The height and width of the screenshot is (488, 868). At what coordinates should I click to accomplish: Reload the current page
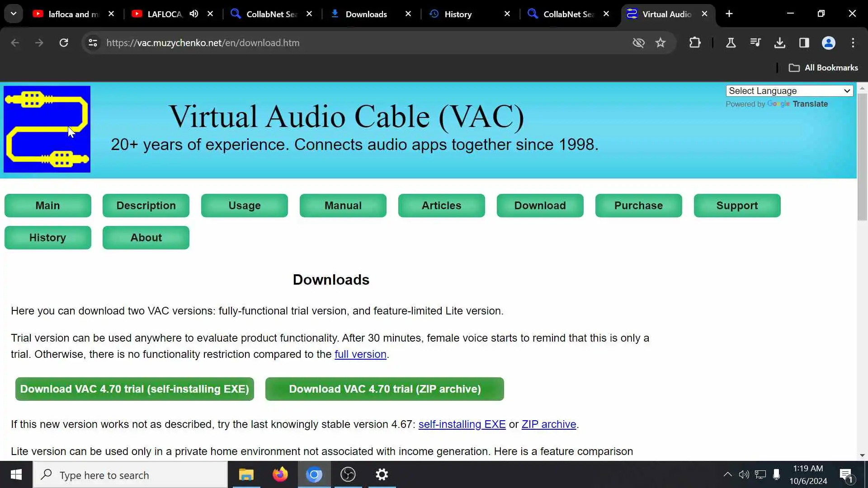pyautogui.click(x=64, y=43)
